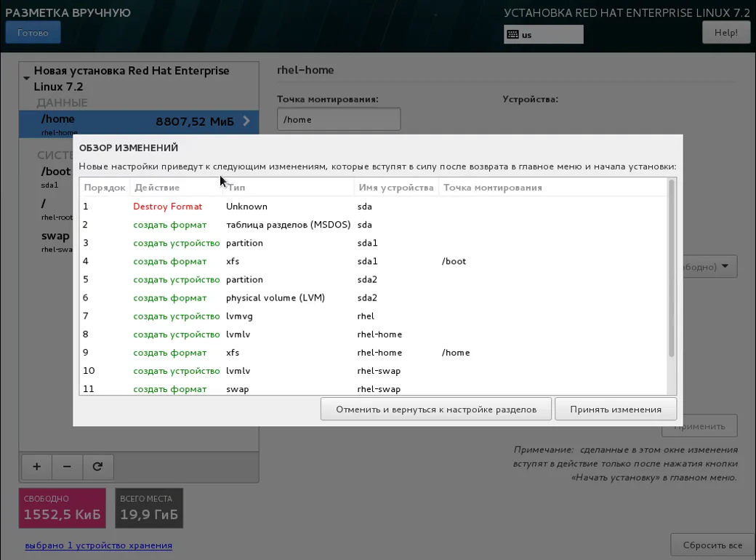The width and height of the screenshot is (756, 560).
Task: Collapse the Новая установка Red Hat tree arrow
Action: click(26, 78)
